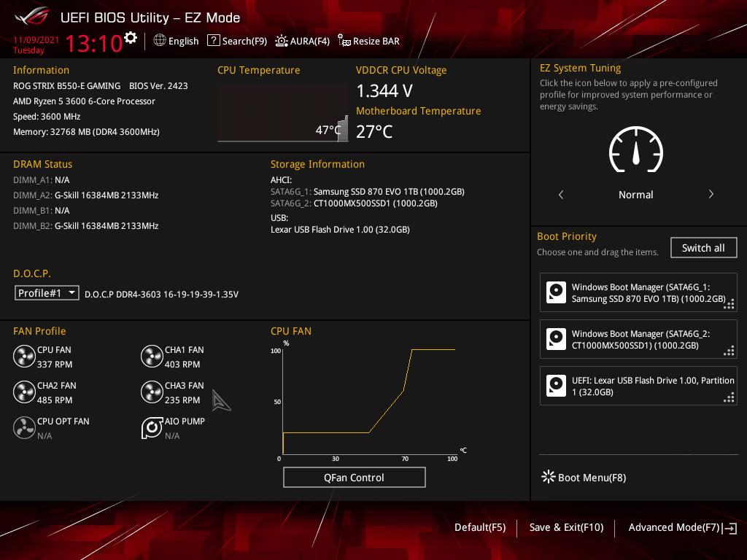
Task: Click 'ROG STRIX B550-E GAMING' text
Action: pyautogui.click(x=66, y=86)
